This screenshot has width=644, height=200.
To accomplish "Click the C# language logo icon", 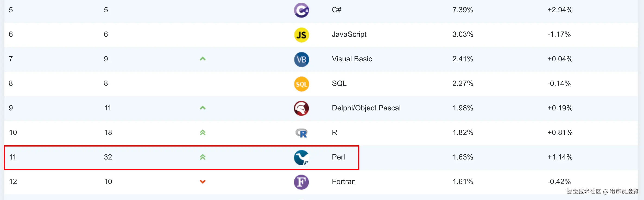I will point(301,10).
